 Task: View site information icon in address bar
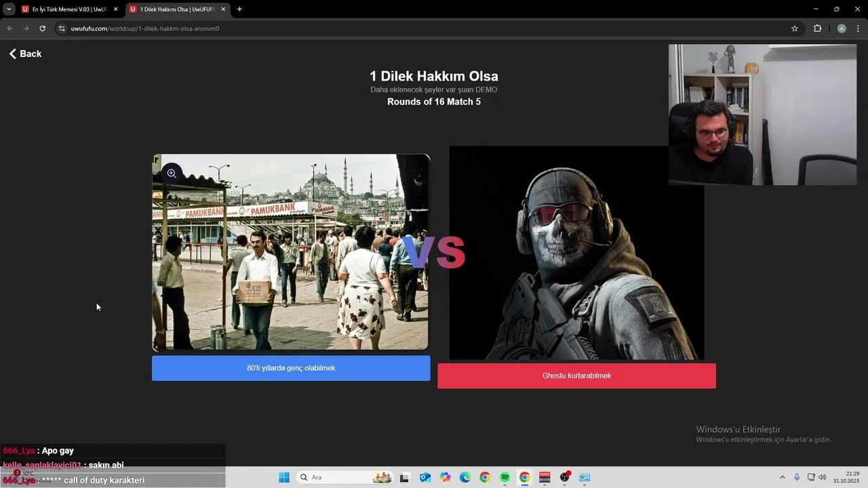[62, 28]
